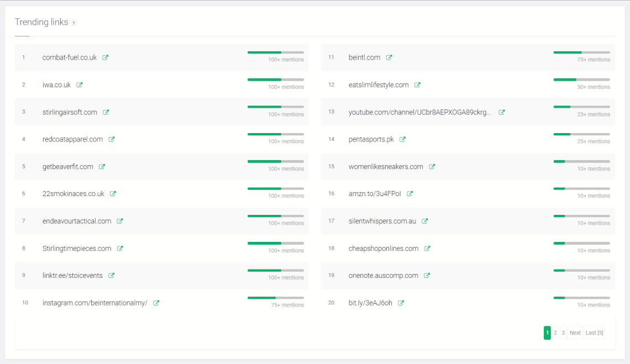Open external link icon for beintl.com
630x364 pixels.
[x=389, y=57]
